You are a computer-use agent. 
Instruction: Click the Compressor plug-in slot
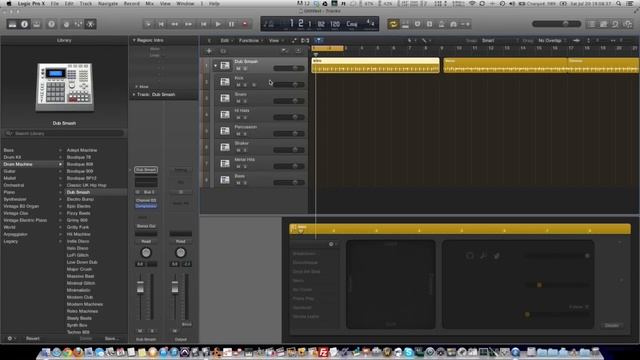(x=146, y=206)
